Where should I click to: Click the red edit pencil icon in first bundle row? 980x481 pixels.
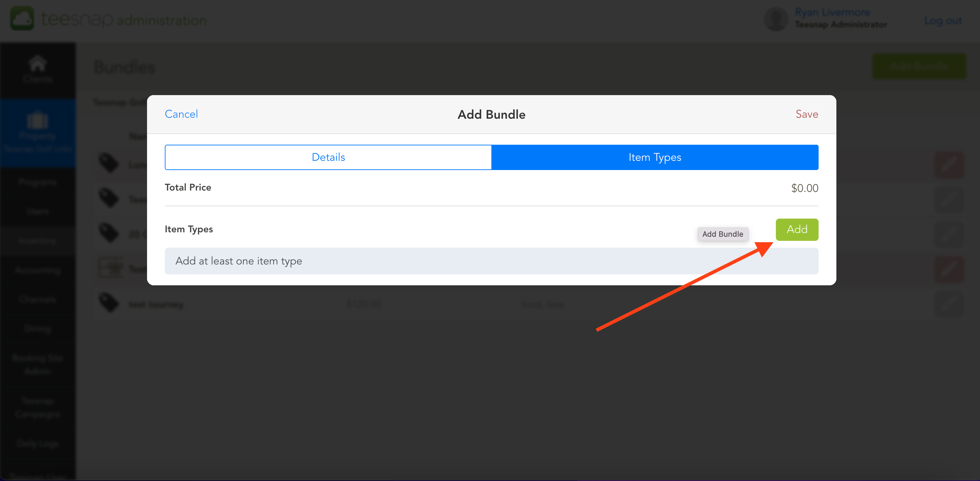pyautogui.click(x=949, y=165)
